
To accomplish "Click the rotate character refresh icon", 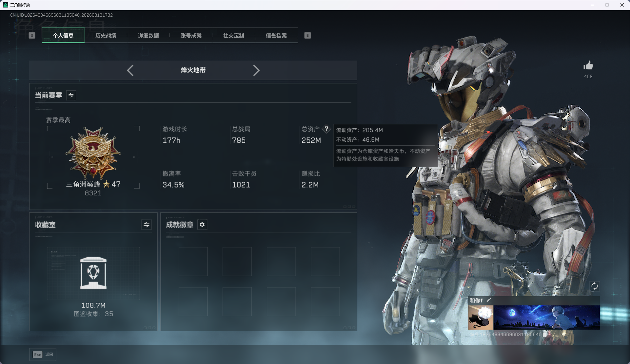I will (x=595, y=286).
